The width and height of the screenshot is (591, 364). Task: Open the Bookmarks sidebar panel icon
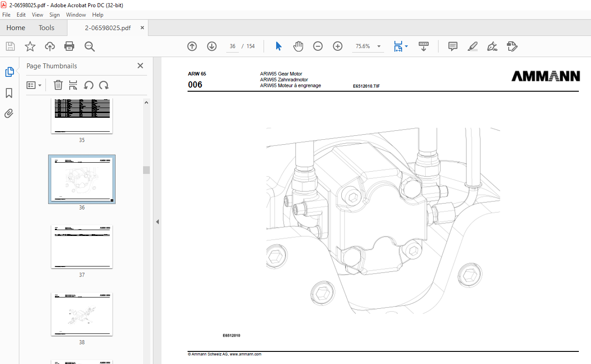[9, 93]
